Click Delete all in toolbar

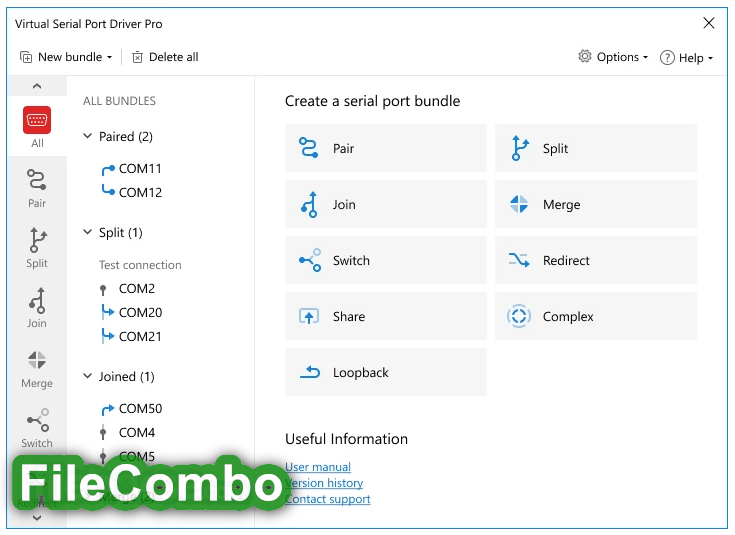[x=165, y=57]
